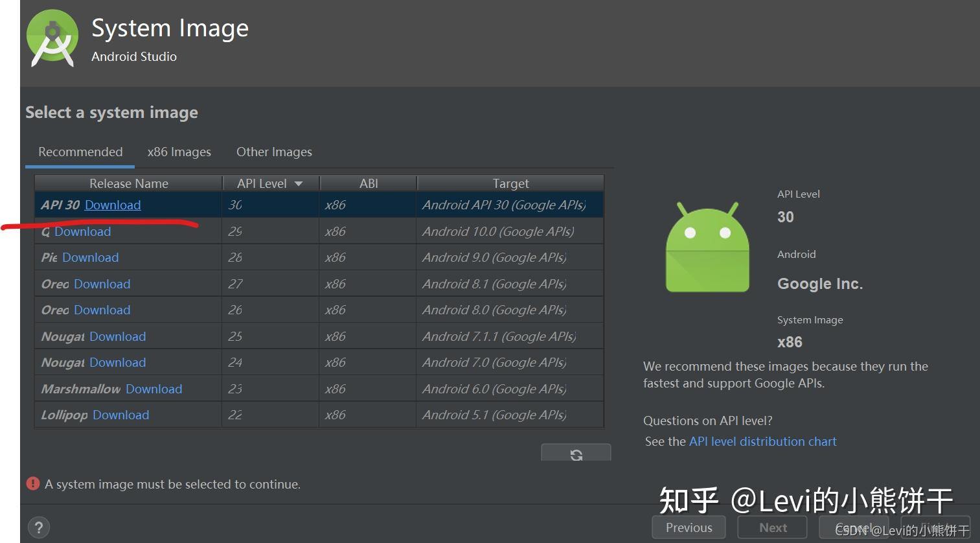This screenshot has width=980, height=543.
Task: Select Android 7.0 (Google APIs) row
Action: tap(319, 362)
